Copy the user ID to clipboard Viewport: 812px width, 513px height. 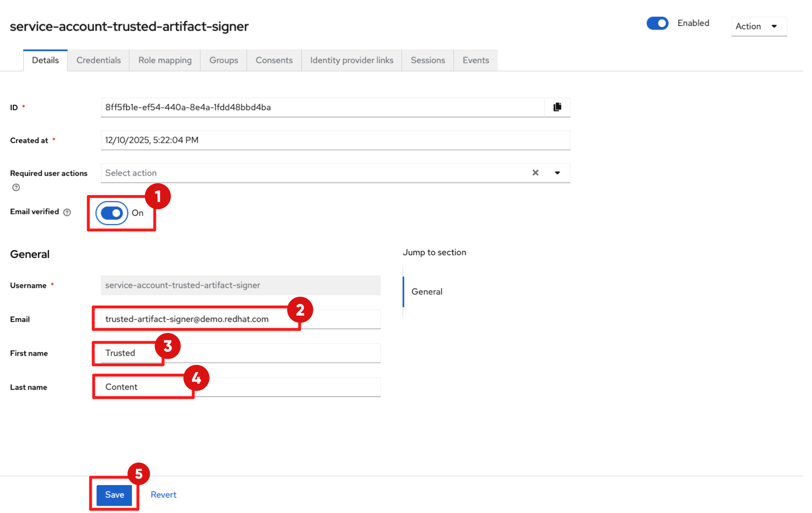[x=557, y=107]
